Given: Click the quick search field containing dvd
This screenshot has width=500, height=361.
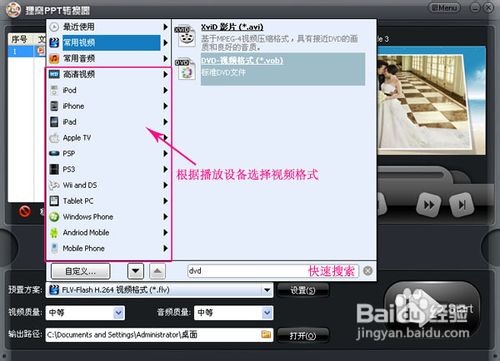Looking at the screenshot, I should (273, 271).
